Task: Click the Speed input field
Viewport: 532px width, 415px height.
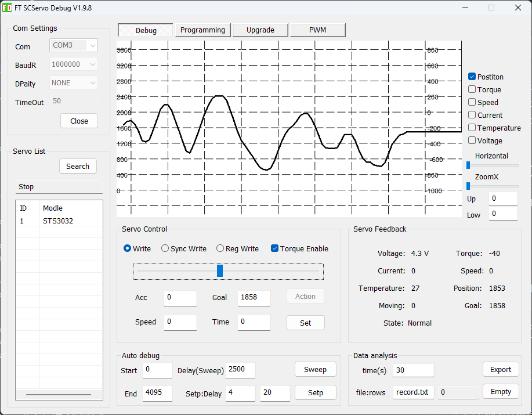Action: coord(180,322)
